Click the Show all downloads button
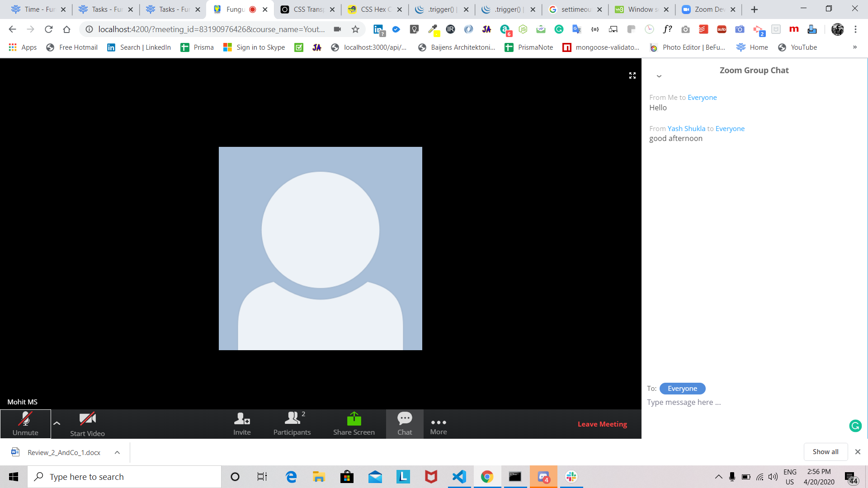This screenshot has height=488, width=868. (x=825, y=452)
